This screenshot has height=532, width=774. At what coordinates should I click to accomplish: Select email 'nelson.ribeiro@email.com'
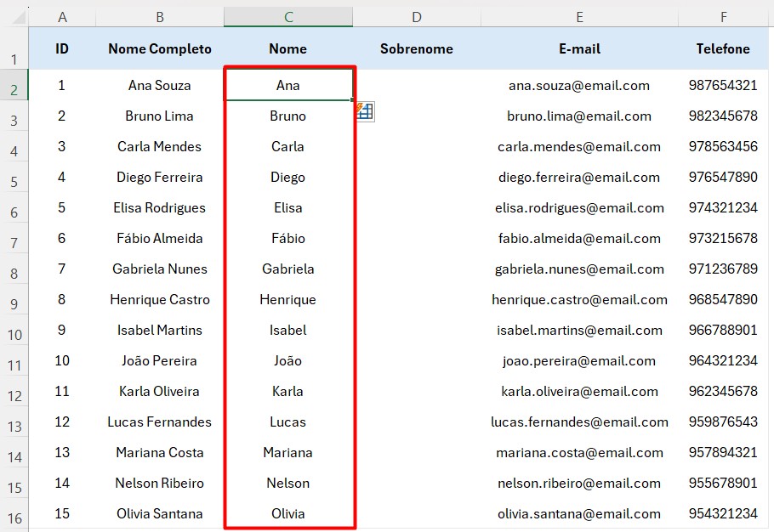pyautogui.click(x=579, y=483)
